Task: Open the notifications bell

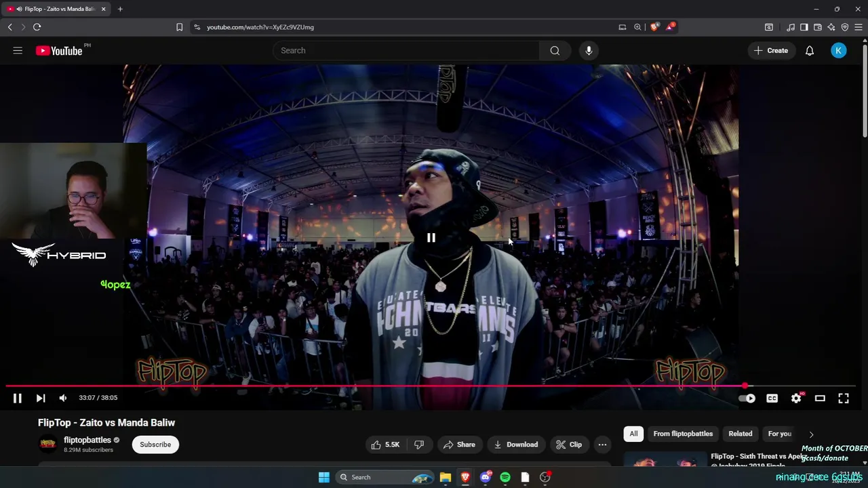Action: [x=810, y=50]
